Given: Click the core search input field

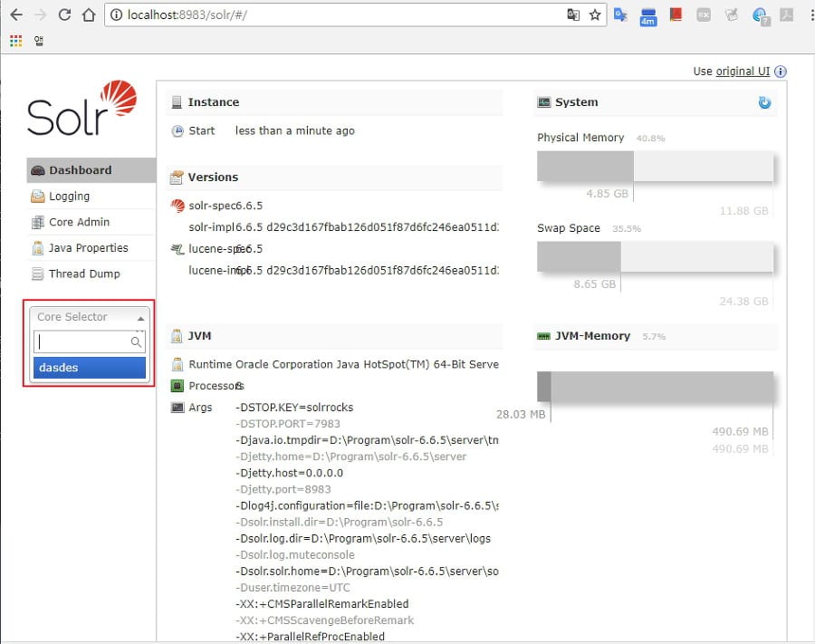Looking at the screenshot, I should (x=82, y=342).
